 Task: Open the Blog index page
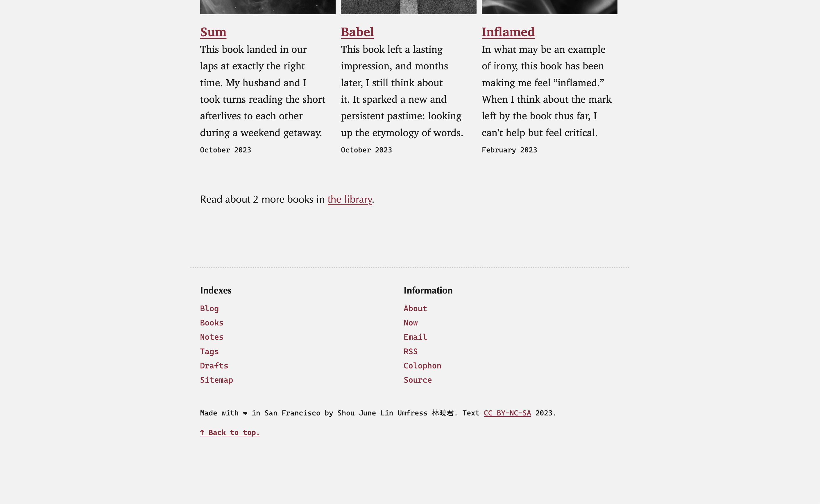pos(209,309)
